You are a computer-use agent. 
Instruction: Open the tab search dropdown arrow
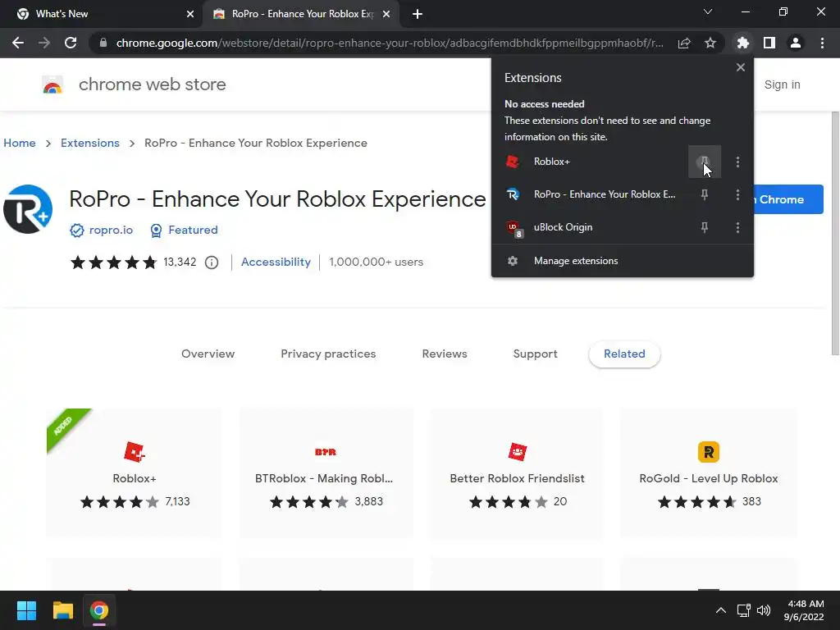pyautogui.click(x=708, y=11)
